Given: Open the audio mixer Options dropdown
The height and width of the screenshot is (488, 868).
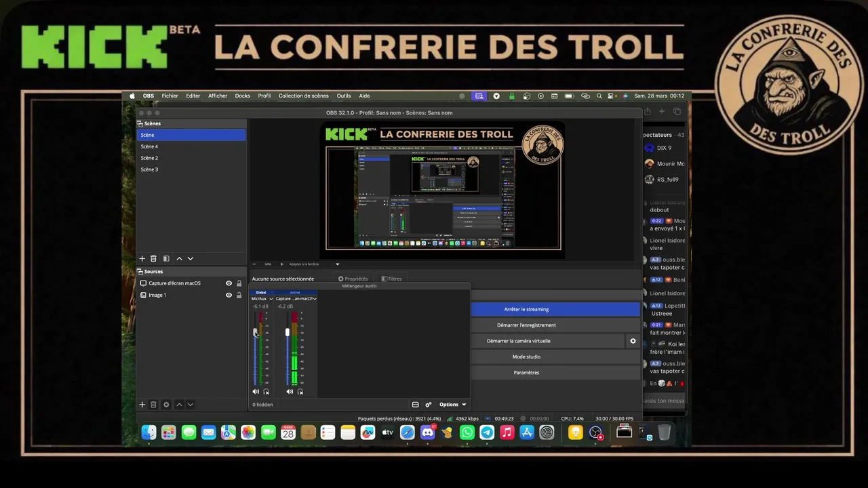Looking at the screenshot, I should (x=452, y=405).
